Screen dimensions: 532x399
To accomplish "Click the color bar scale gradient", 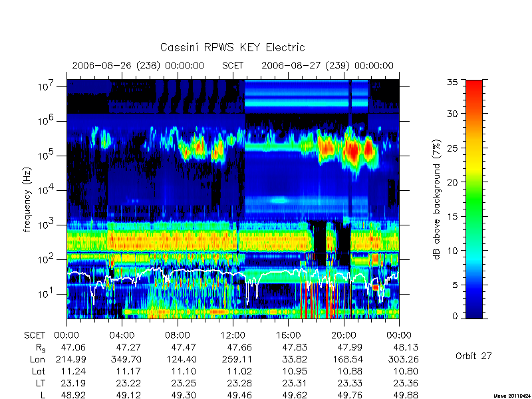I will (474, 199).
